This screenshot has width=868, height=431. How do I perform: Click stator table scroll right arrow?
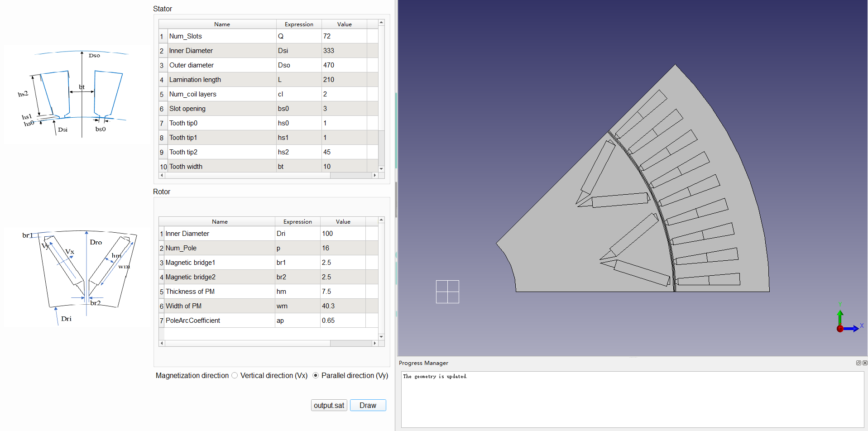pyautogui.click(x=374, y=175)
